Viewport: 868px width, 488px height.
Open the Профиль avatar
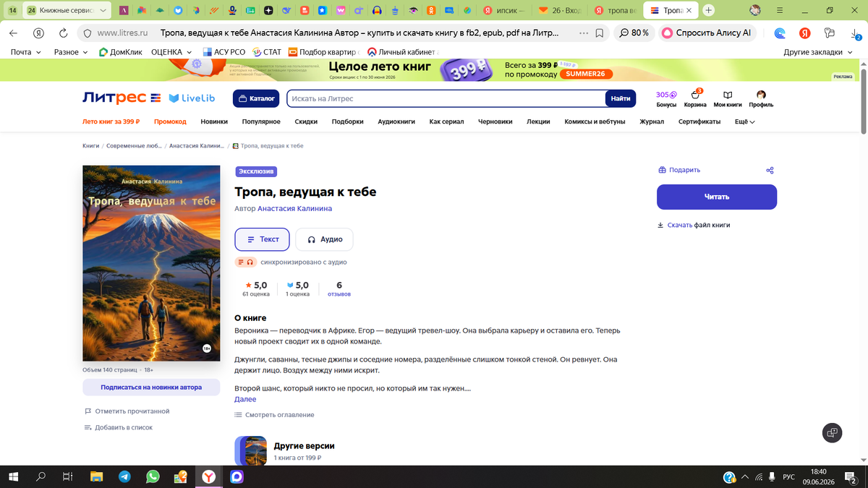tap(761, 98)
